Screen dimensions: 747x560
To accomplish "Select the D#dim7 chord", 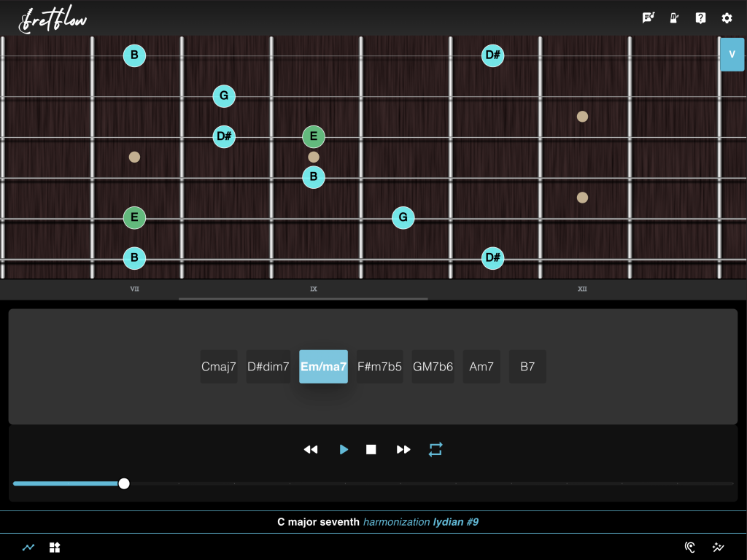I will coord(268,367).
